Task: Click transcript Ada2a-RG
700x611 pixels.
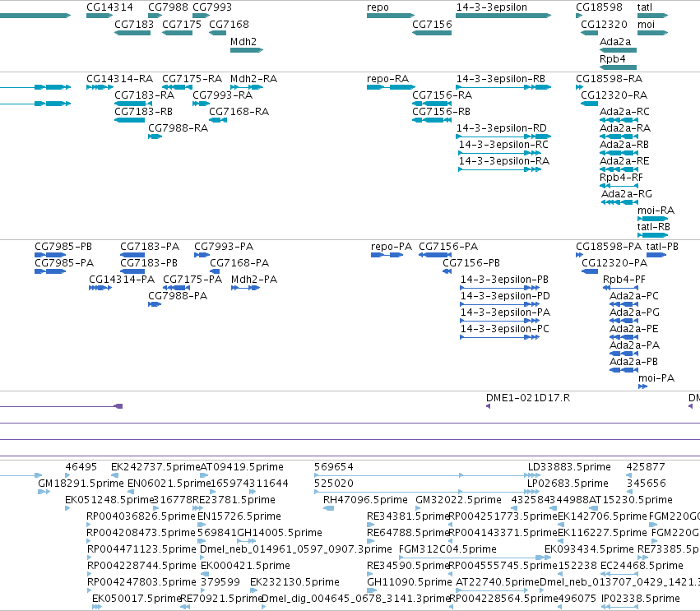Action: pos(626,194)
